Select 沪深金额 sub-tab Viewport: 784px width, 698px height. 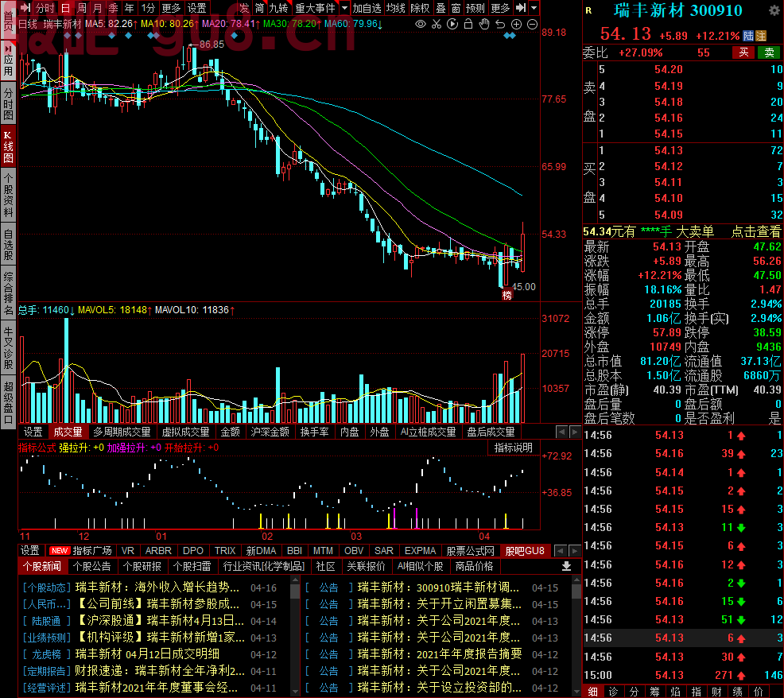click(x=270, y=432)
